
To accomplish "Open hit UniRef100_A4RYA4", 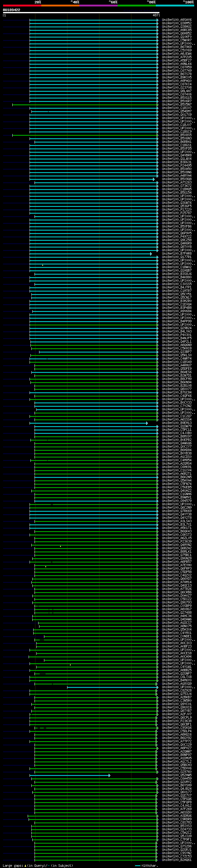I will coord(176,176).
